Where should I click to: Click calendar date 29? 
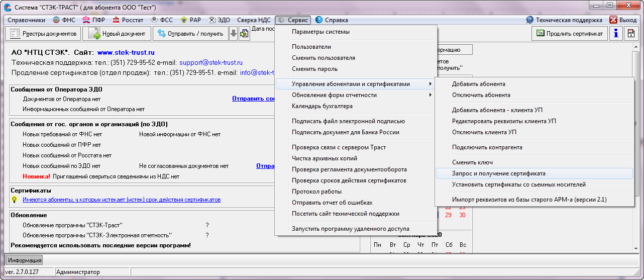tap(448, 215)
